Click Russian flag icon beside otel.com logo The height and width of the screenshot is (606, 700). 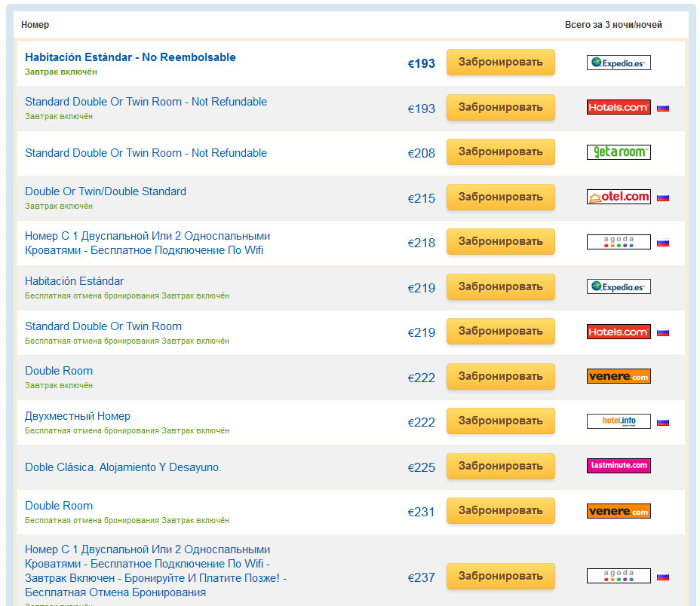(662, 198)
